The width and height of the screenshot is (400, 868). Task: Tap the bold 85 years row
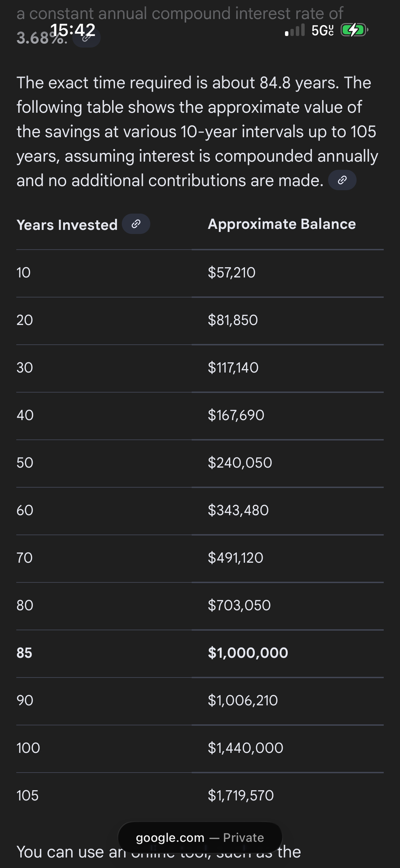(24, 653)
